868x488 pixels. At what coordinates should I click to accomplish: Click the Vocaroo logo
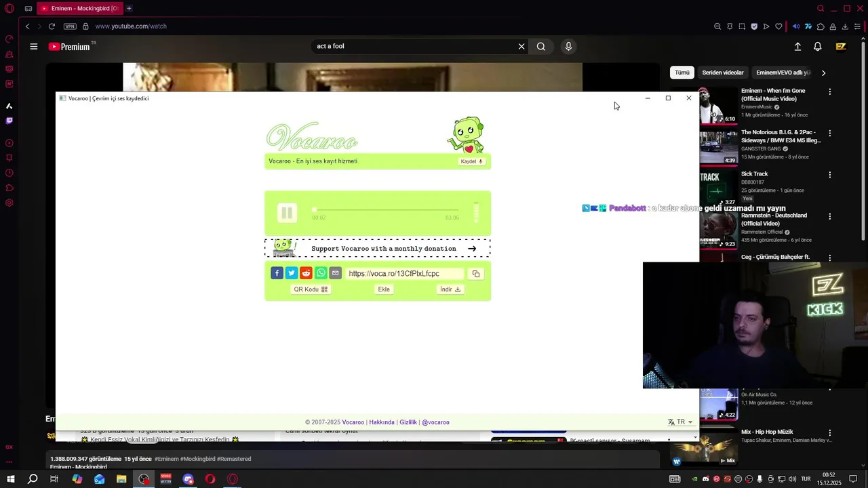tap(312, 138)
